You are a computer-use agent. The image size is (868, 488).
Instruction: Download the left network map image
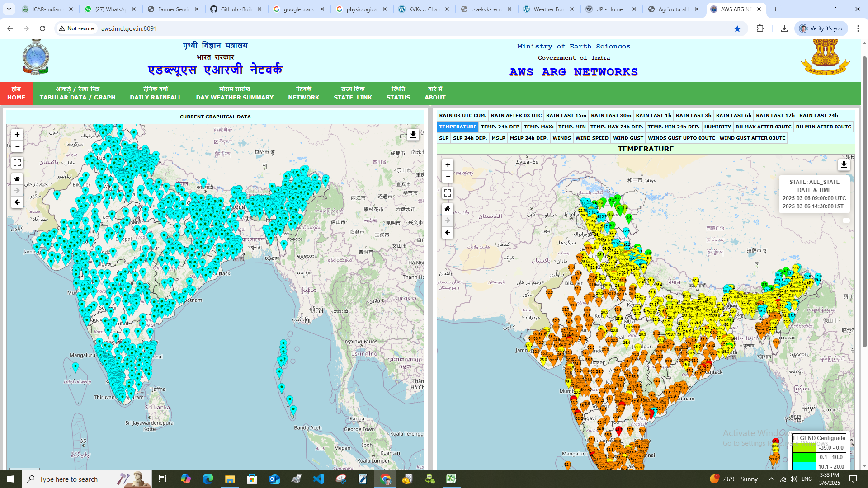[413, 135]
